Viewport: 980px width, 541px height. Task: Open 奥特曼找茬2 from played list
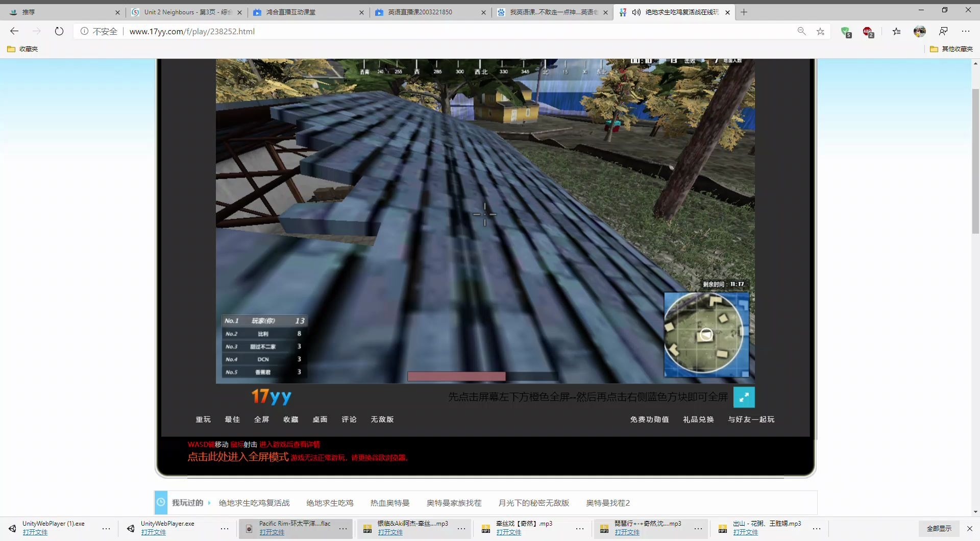point(608,503)
